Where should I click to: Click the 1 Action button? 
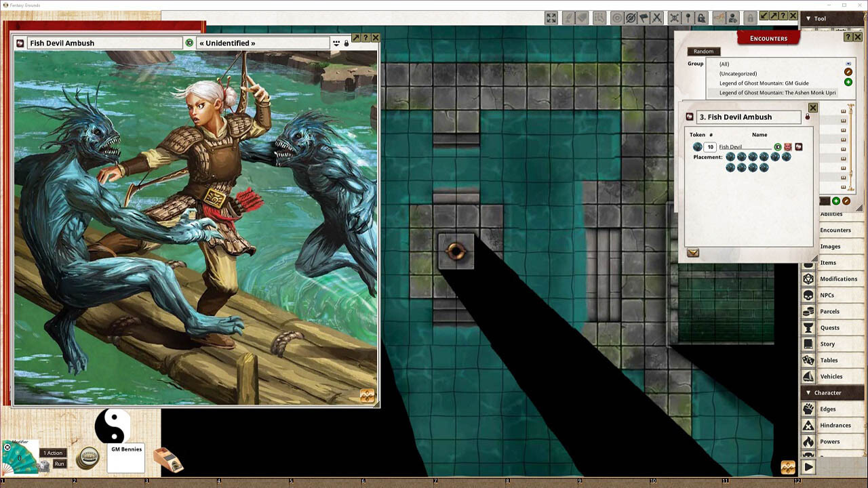[x=53, y=453]
